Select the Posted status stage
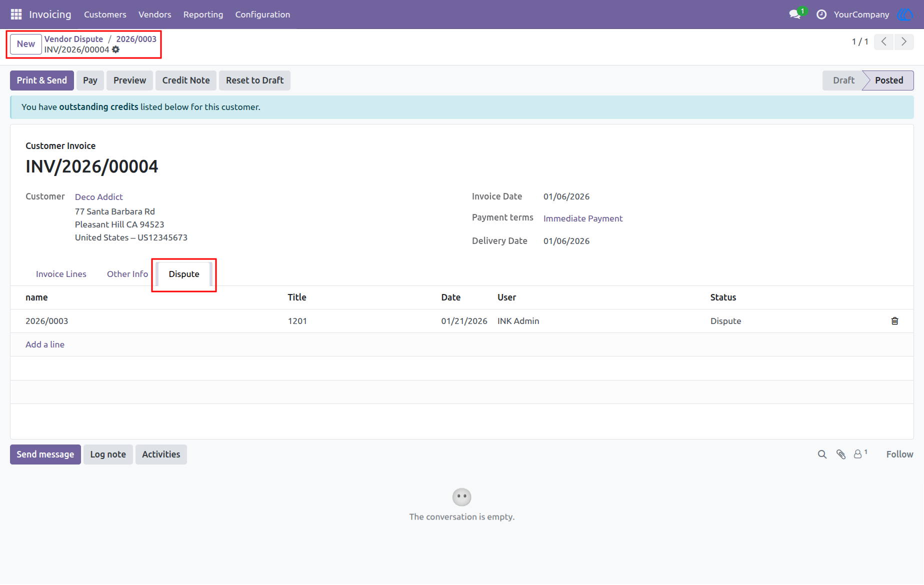The image size is (924, 585). [889, 80]
